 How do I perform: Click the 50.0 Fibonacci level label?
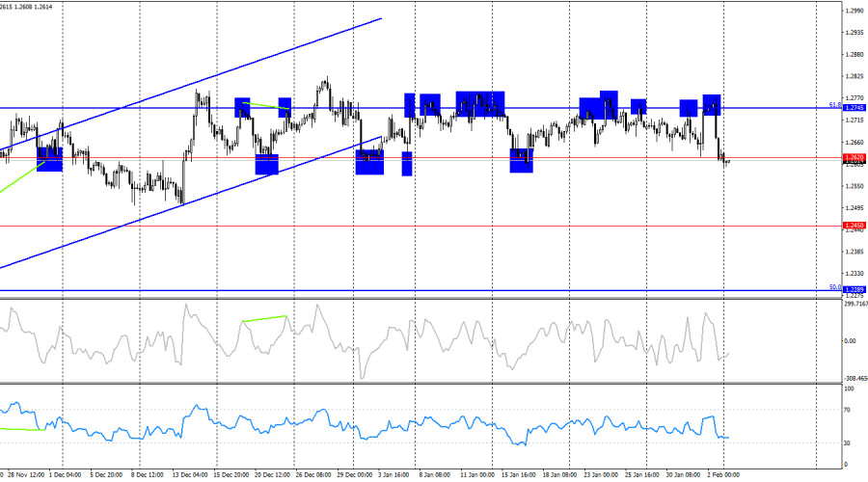(835, 287)
